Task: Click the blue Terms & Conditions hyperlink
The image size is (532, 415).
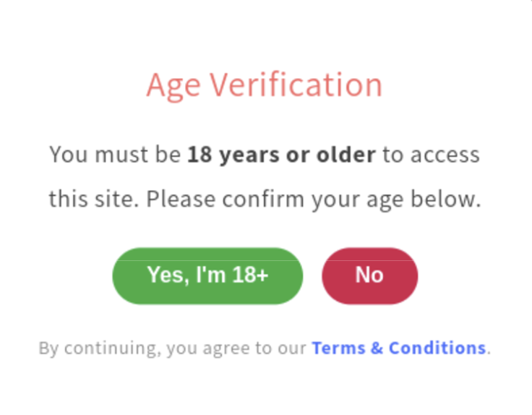Action: click(398, 348)
